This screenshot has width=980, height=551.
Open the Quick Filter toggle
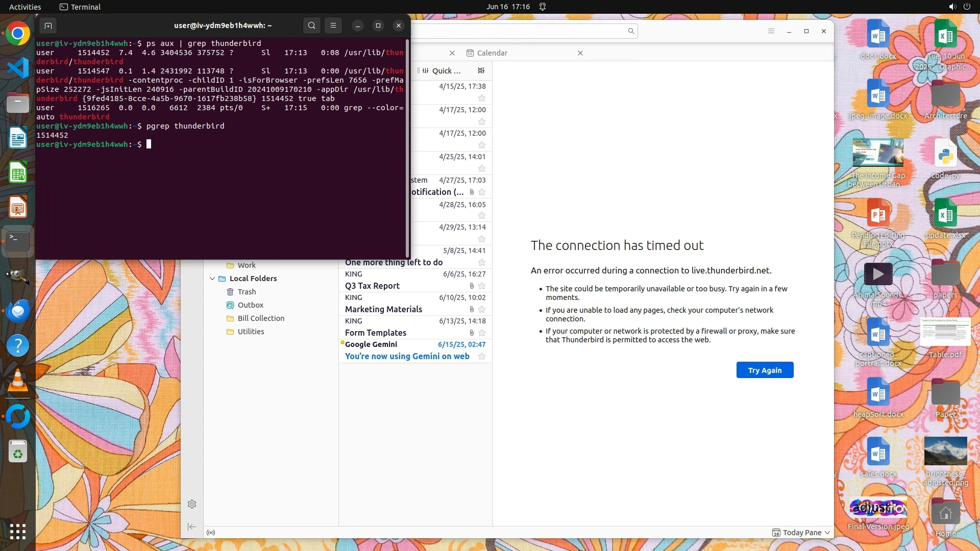click(x=442, y=71)
